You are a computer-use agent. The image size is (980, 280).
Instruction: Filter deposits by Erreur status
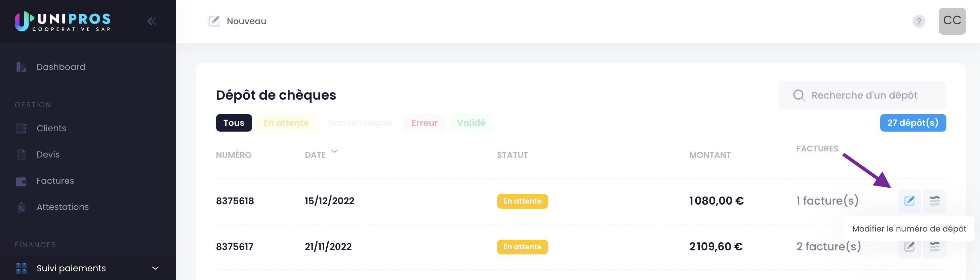coord(424,123)
